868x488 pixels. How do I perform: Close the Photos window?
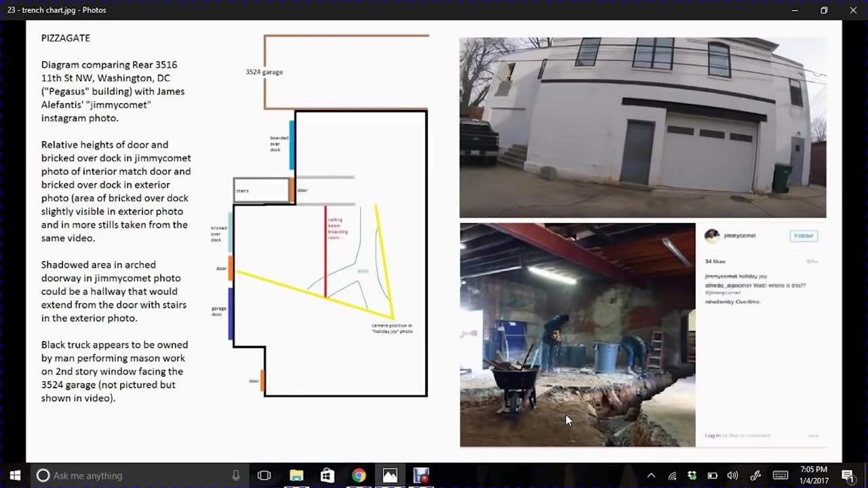point(853,10)
